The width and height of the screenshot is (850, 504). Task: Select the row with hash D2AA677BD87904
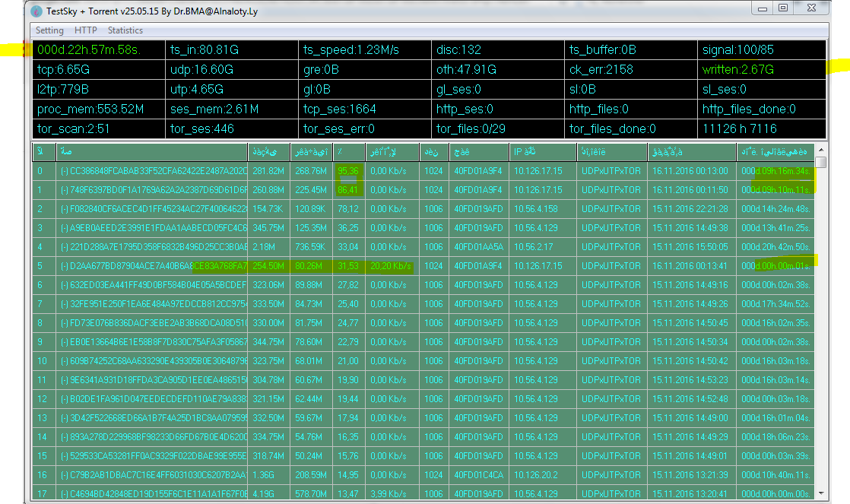(152, 266)
